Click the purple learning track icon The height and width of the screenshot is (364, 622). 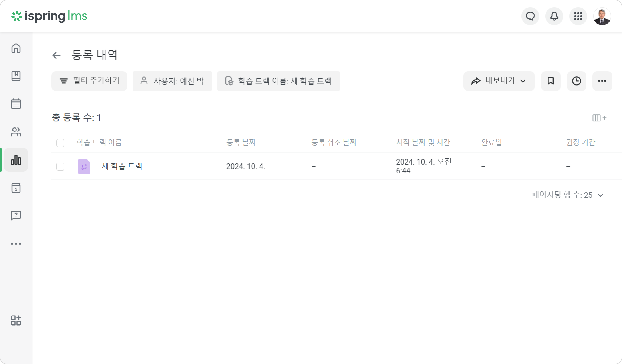point(84,167)
